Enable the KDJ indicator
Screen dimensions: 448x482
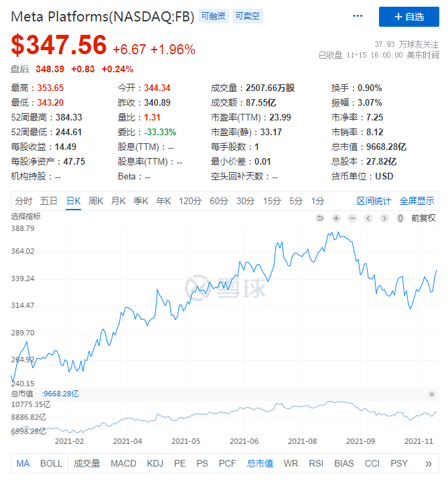(155, 463)
